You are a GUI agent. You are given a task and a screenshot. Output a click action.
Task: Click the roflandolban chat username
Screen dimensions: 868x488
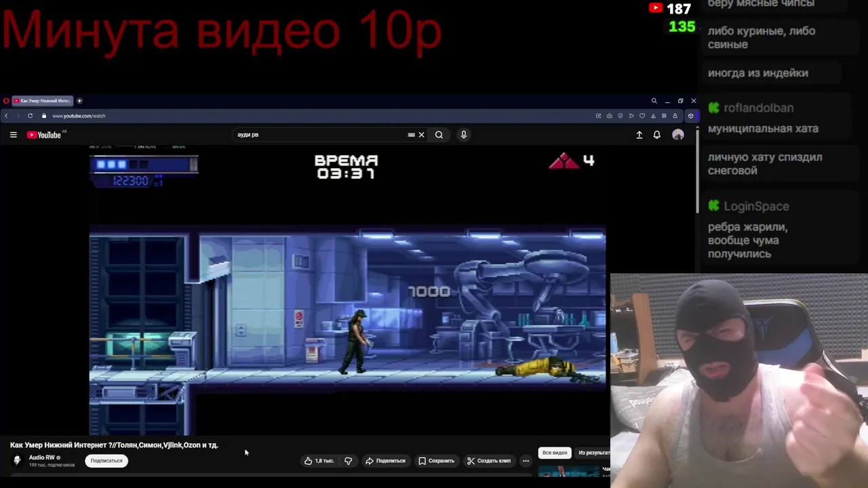(758, 108)
